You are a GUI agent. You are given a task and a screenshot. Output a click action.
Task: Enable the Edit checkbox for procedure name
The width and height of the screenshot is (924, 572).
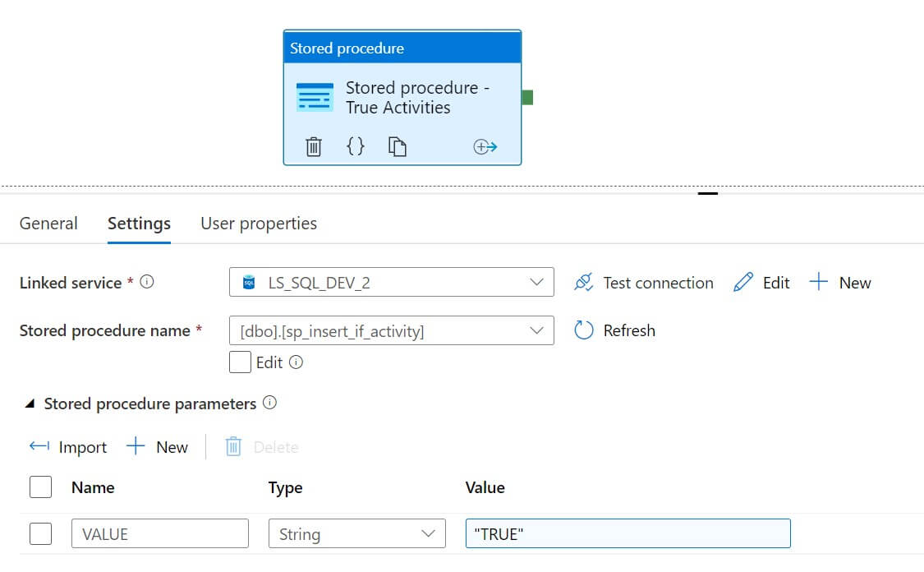[240, 362]
